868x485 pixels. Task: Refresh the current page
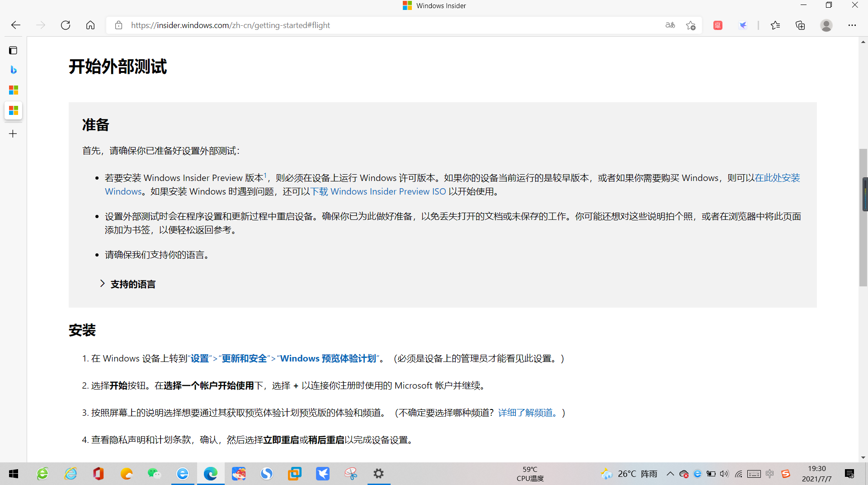[x=66, y=25]
